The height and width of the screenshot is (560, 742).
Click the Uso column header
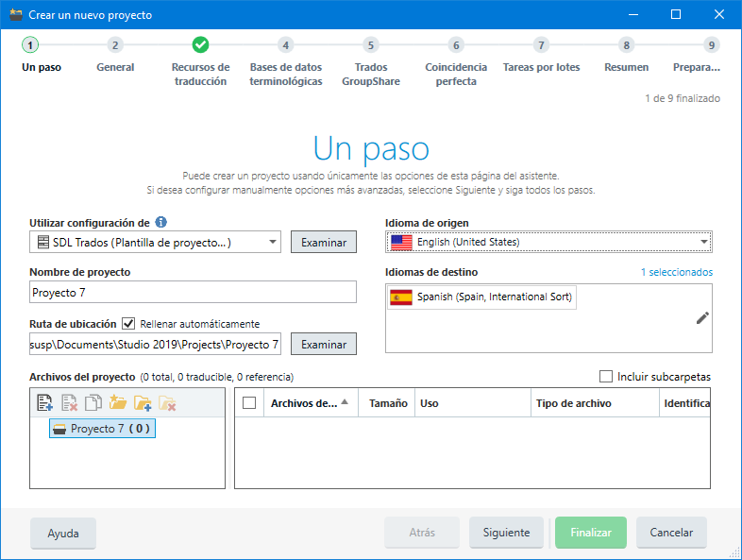[x=472, y=403]
